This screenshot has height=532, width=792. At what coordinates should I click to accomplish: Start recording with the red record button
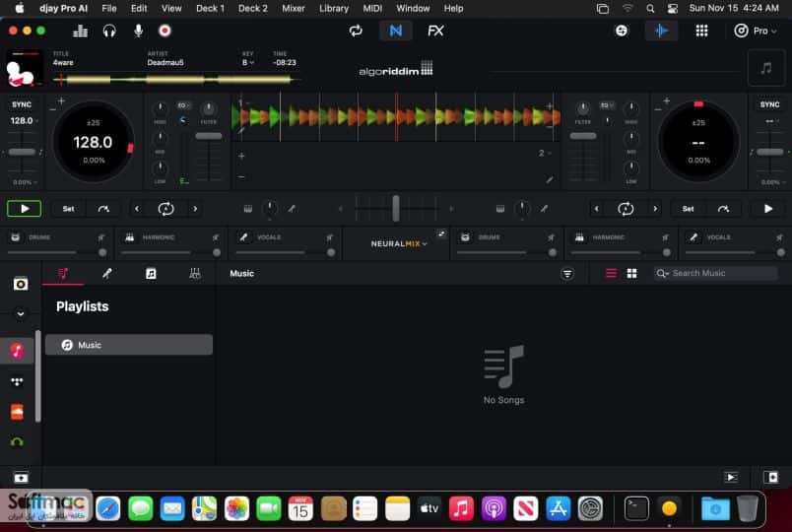(x=165, y=31)
